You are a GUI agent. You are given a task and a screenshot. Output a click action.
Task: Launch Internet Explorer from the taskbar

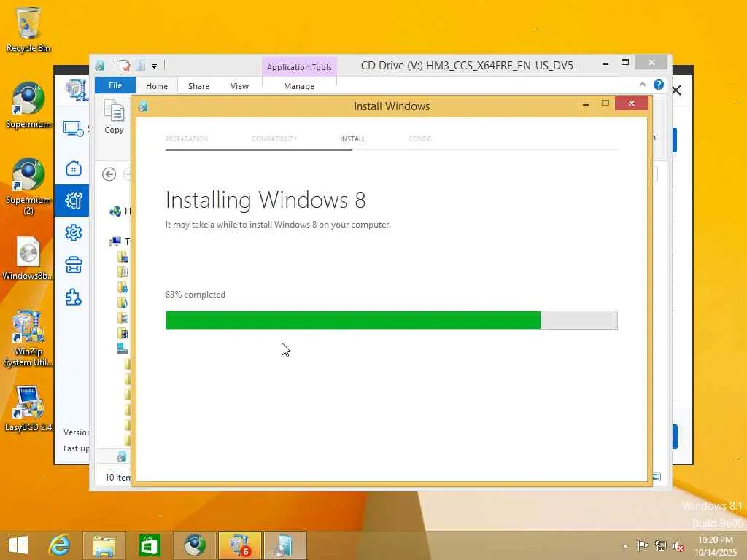60,545
